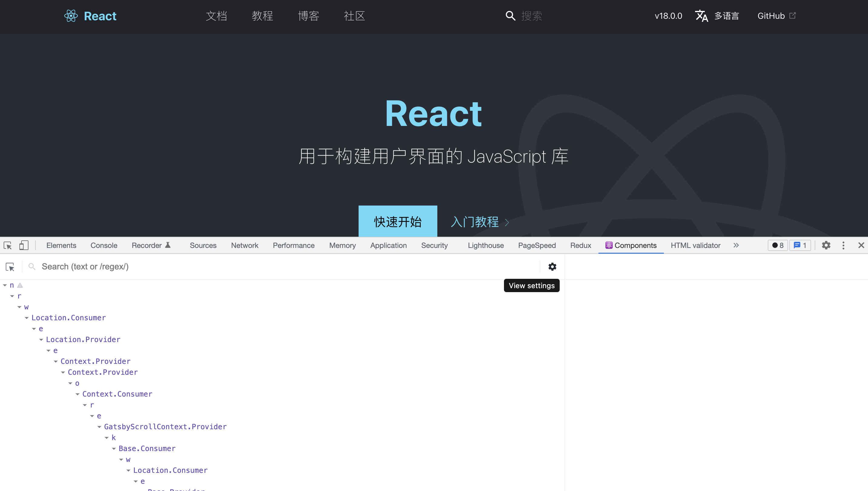868x491 pixels.
Task: Click the component search input field
Action: (270, 267)
